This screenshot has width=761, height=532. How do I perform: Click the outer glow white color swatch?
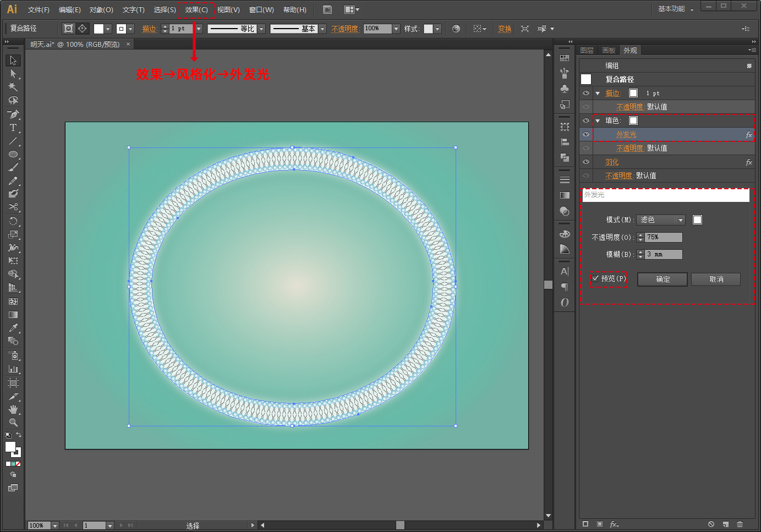coord(697,220)
